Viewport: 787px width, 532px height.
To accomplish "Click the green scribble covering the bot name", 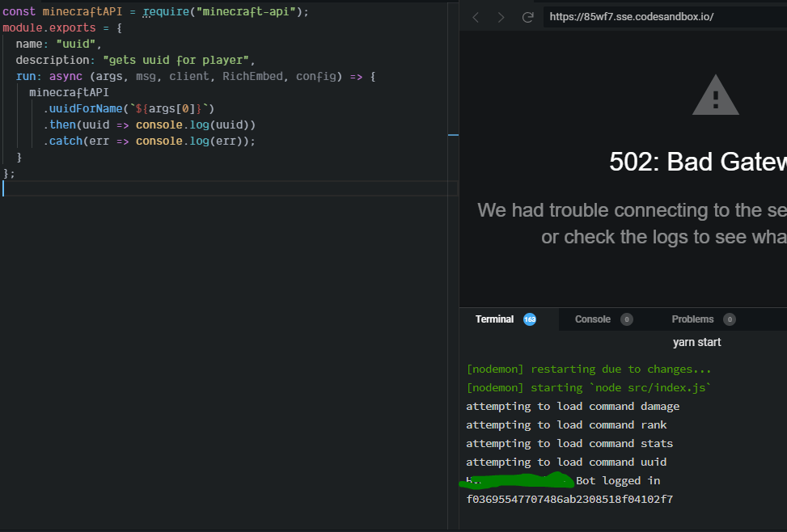I will [x=518, y=479].
